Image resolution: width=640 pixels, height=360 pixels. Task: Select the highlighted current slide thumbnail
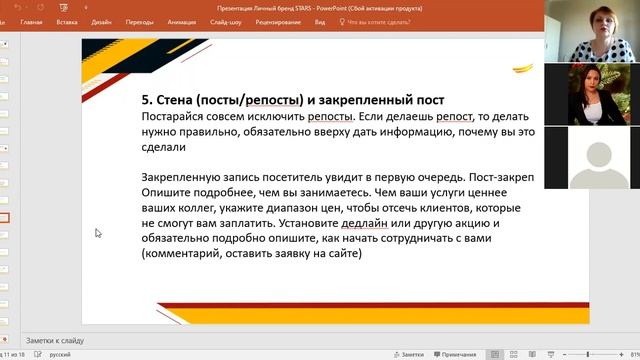click(4, 218)
